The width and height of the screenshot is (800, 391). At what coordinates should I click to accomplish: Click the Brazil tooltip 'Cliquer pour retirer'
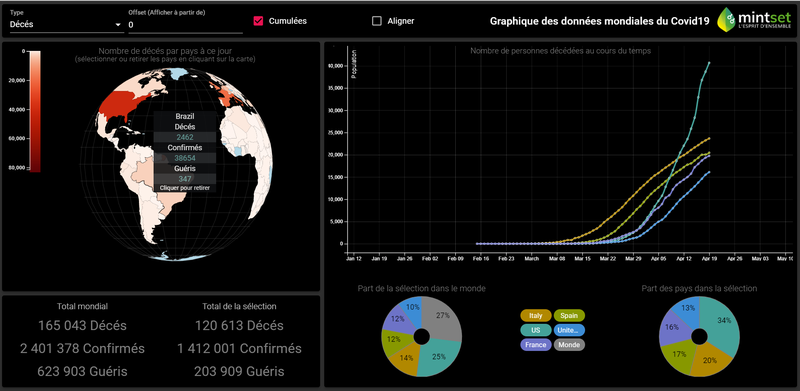click(x=185, y=188)
